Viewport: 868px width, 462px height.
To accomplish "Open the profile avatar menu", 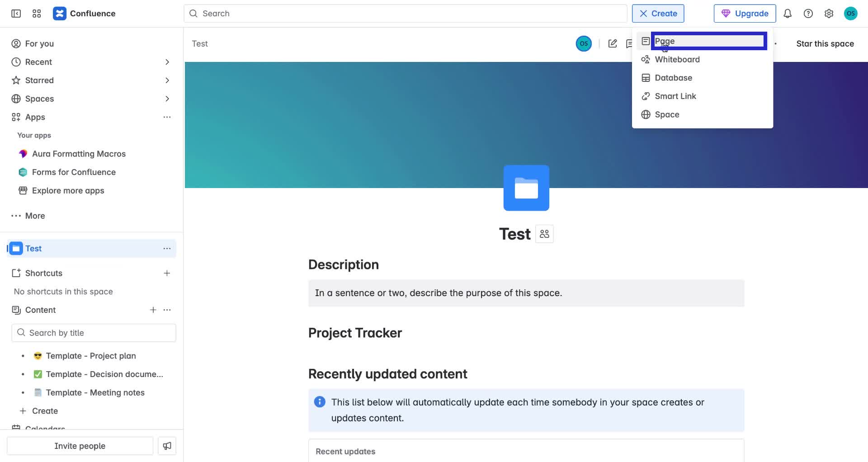I will point(851,14).
